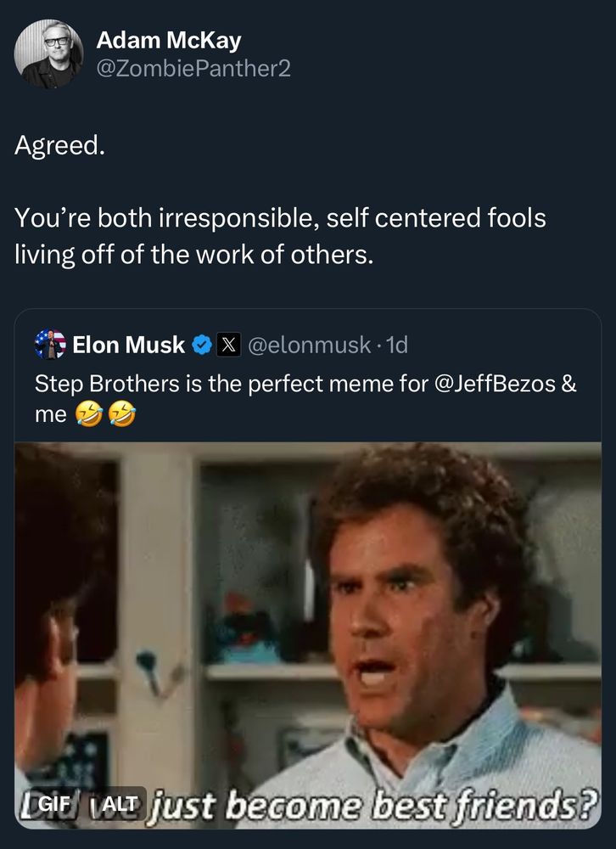Click the 1d timestamp on quoted post
616x849 pixels.
point(396,345)
